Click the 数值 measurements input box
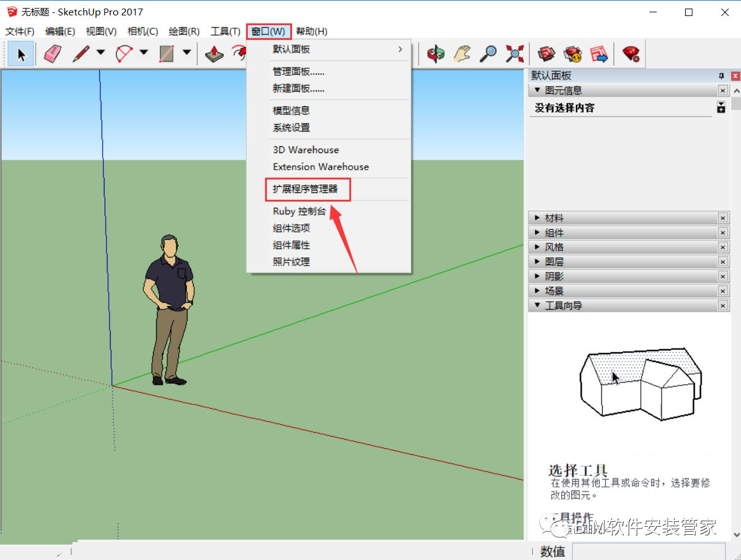The width and height of the screenshot is (741, 560). point(649,551)
